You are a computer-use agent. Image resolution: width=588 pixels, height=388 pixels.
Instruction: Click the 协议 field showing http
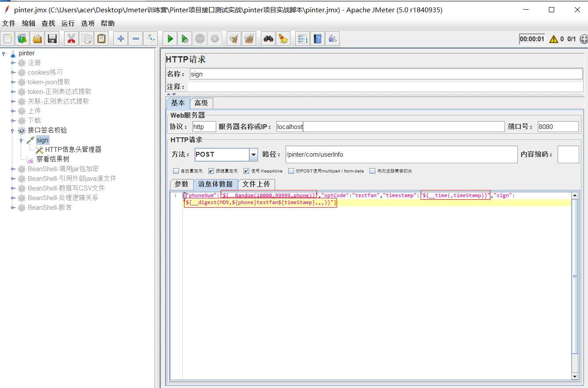204,127
